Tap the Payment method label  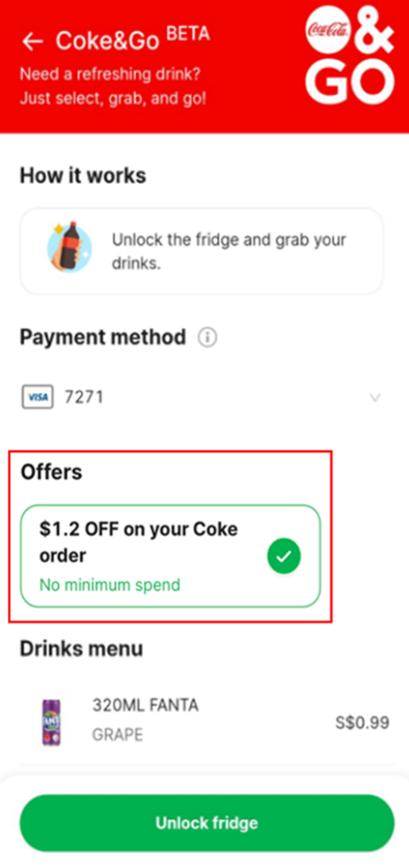[x=102, y=337]
